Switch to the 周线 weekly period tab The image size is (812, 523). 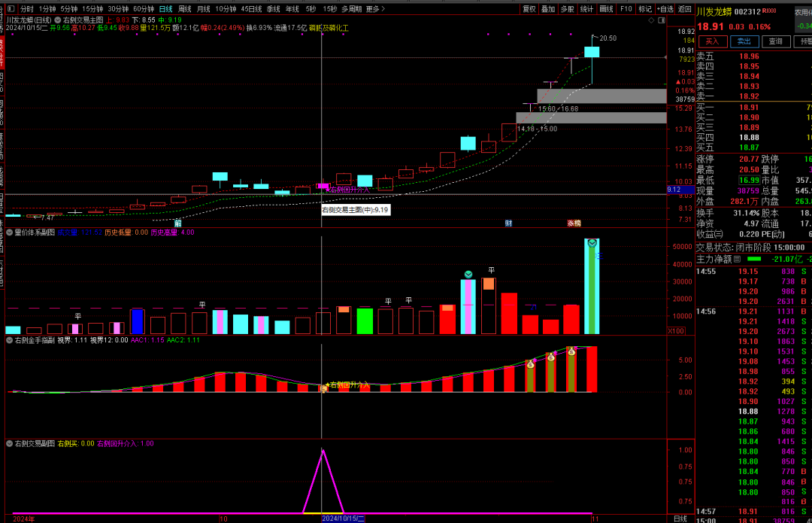click(185, 9)
